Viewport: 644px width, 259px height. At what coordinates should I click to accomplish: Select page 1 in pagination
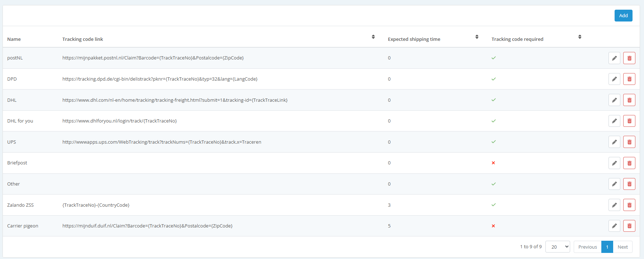(607, 247)
